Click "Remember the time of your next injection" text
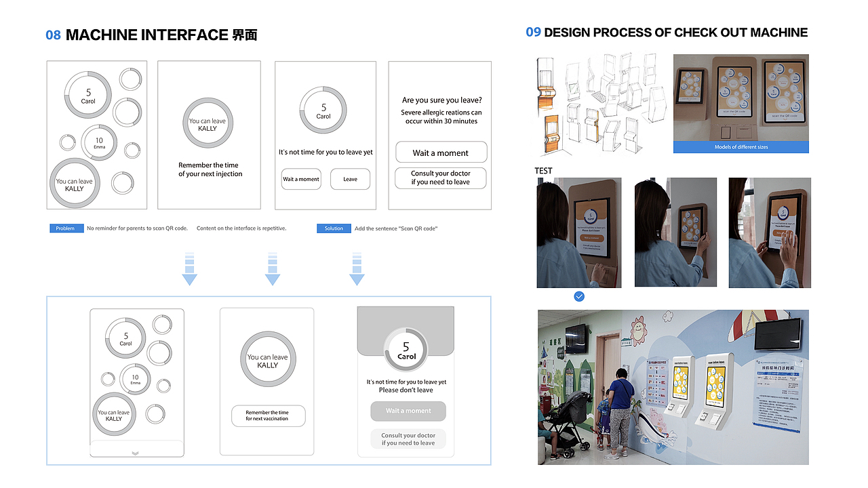This screenshot has height=488, width=868. pyautogui.click(x=210, y=169)
